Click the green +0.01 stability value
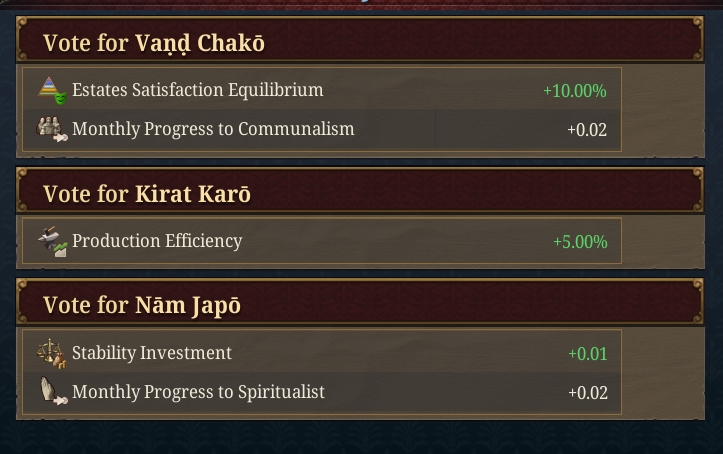 pyautogui.click(x=587, y=354)
